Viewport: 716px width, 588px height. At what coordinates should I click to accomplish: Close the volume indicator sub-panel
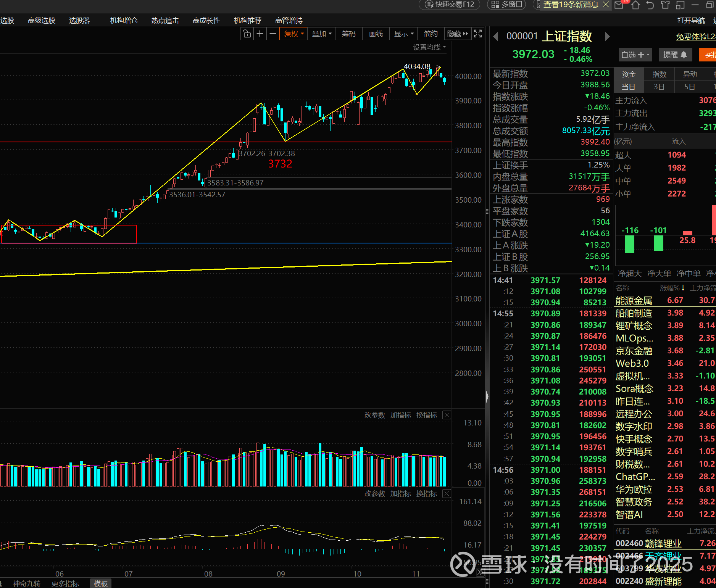(447, 415)
